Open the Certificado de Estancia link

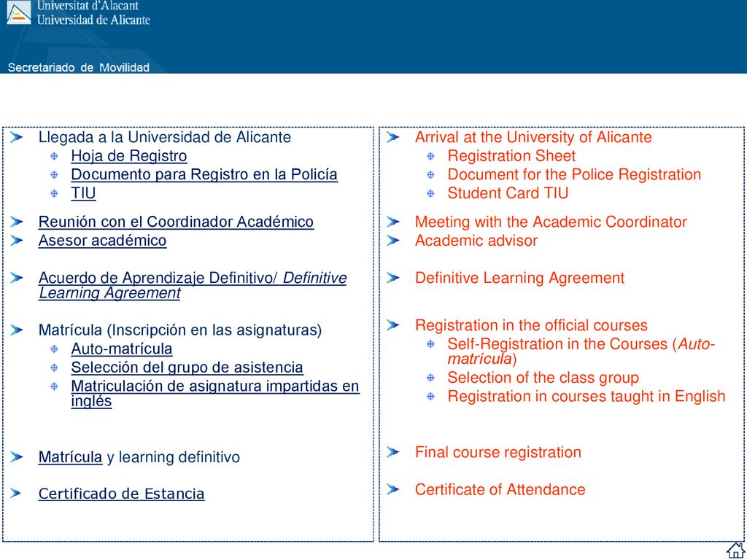(122, 494)
